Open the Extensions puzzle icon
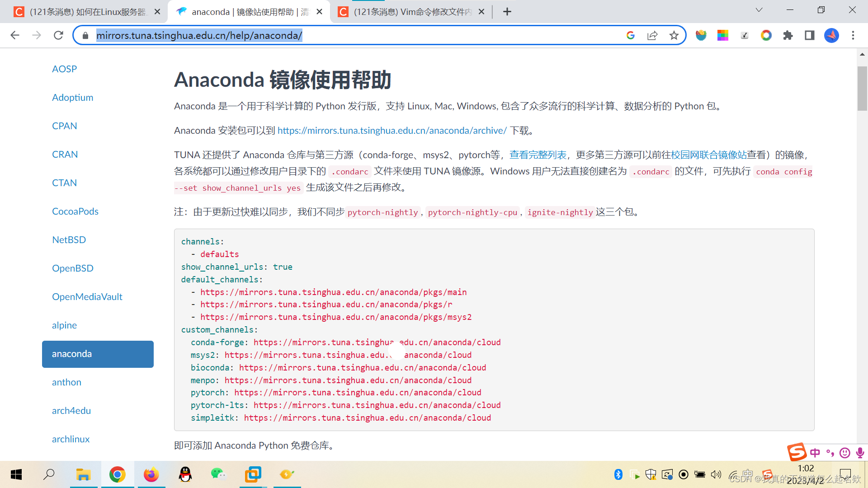This screenshot has height=488, width=868. (788, 35)
